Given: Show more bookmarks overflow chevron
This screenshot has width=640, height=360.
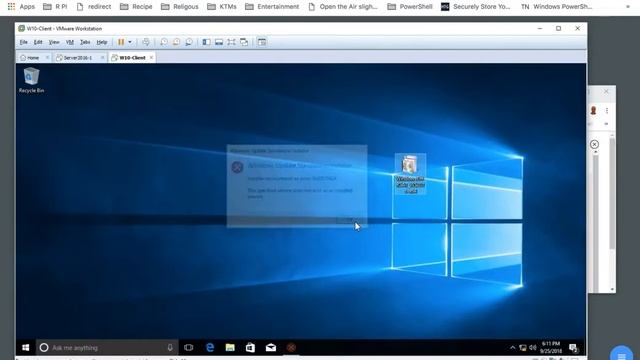Looking at the screenshot, I should click(628, 7).
